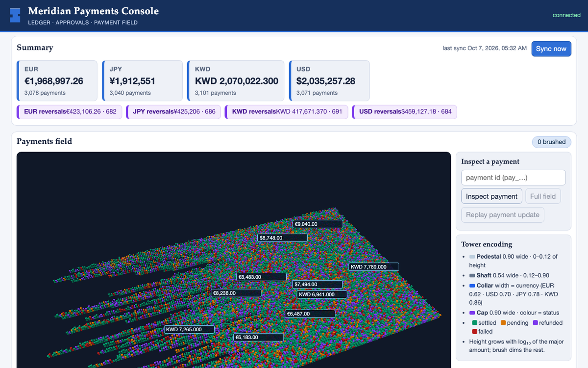The height and width of the screenshot is (368, 588).
Task: Select the $8,748.00 tower label
Action: click(x=283, y=238)
